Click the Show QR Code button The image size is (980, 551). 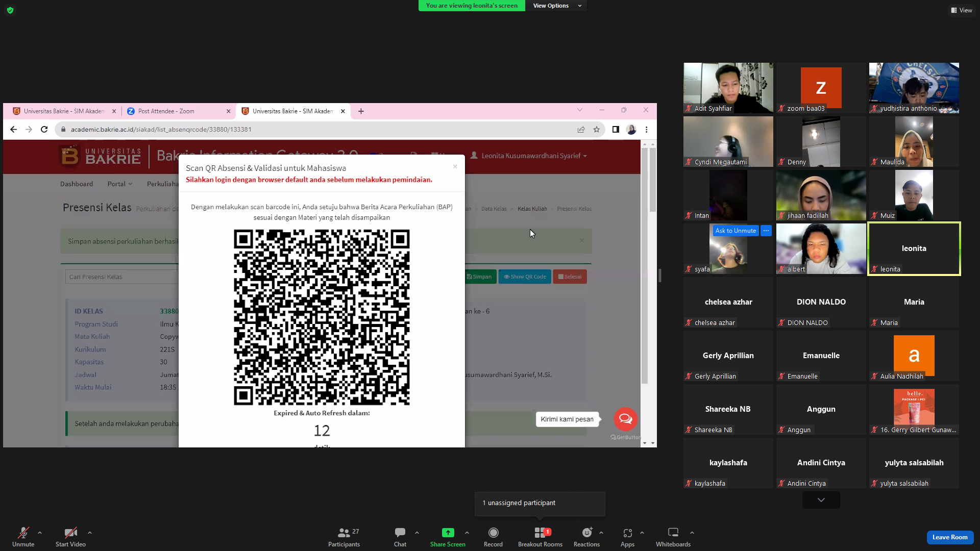click(525, 277)
